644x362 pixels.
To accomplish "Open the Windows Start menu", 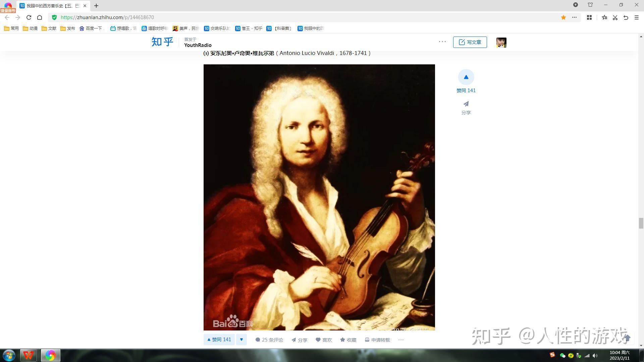I will pyautogui.click(x=9, y=355).
